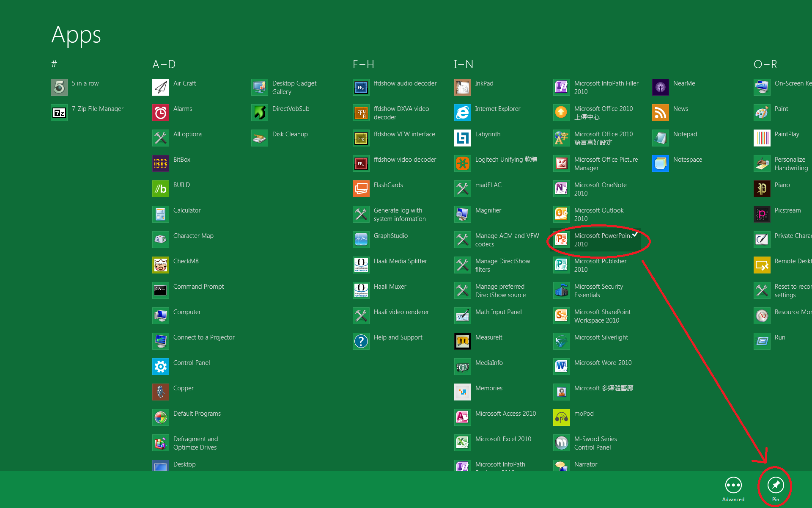Open the 5 in a row app icon
The width and height of the screenshot is (812, 508).
click(x=59, y=87)
